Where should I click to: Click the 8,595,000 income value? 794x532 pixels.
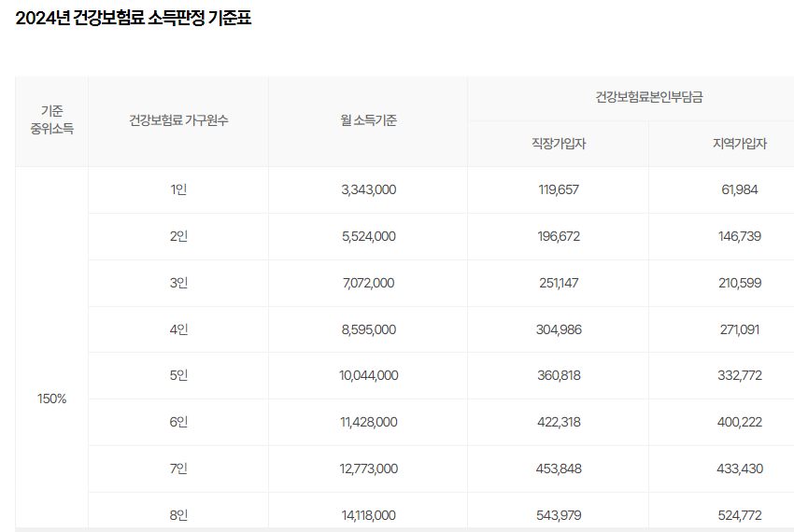[368, 329]
